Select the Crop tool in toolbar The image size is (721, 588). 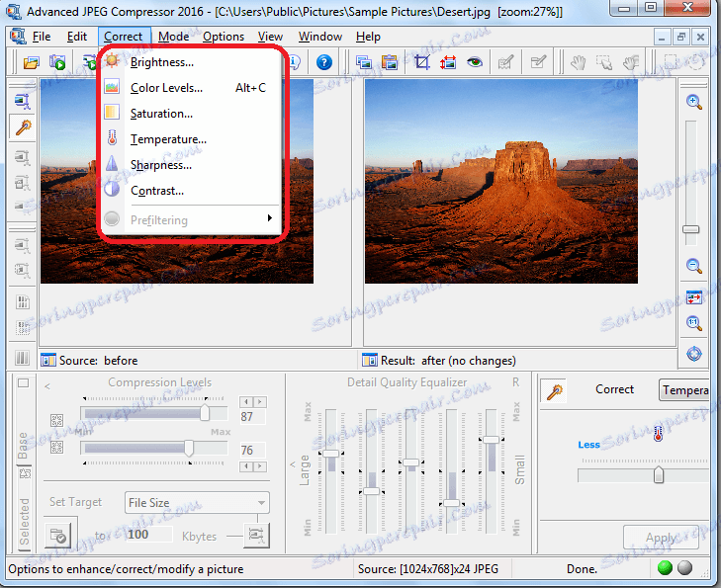(421, 62)
